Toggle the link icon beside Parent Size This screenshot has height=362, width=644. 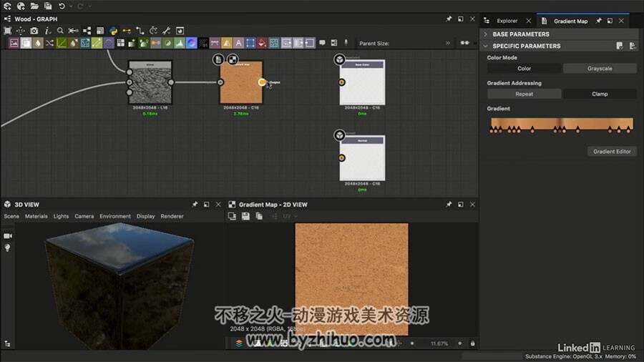[x=464, y=43]
